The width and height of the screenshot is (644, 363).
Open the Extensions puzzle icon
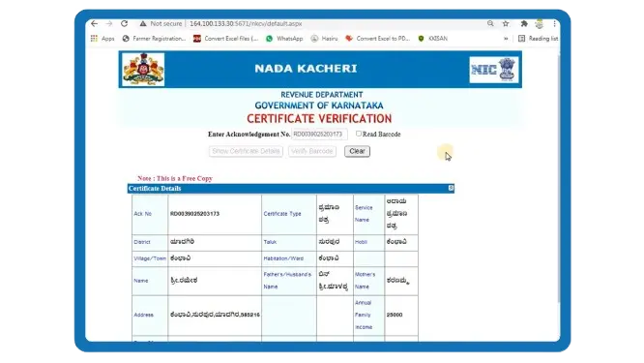tap(524, 24)
